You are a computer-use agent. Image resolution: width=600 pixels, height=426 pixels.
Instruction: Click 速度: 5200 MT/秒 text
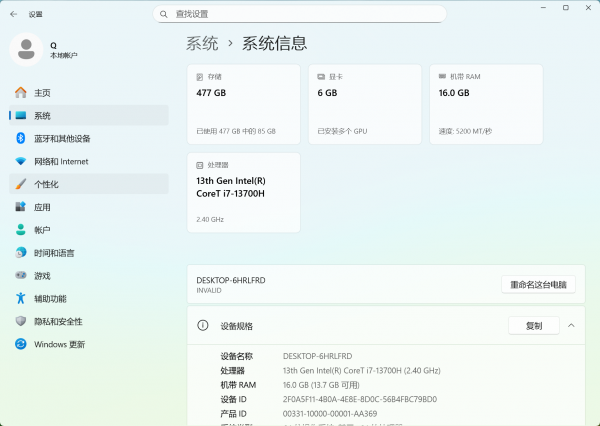point(465,131)
